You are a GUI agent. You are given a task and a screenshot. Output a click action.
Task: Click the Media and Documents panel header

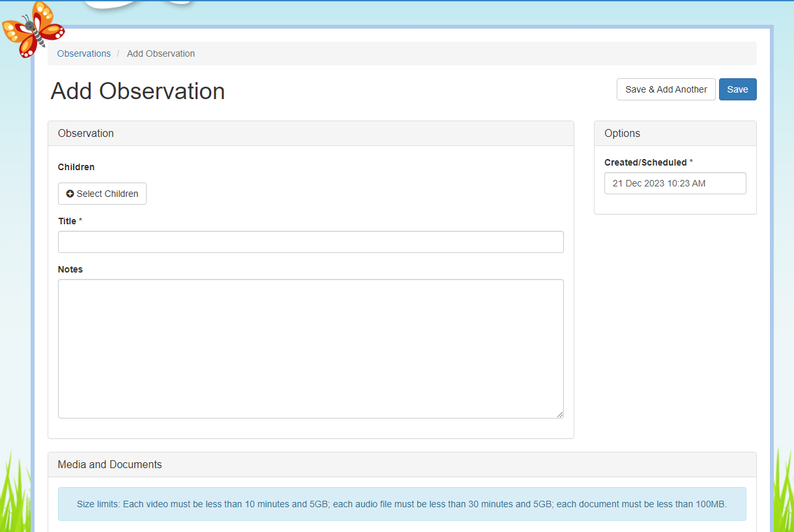pos(402,464)
